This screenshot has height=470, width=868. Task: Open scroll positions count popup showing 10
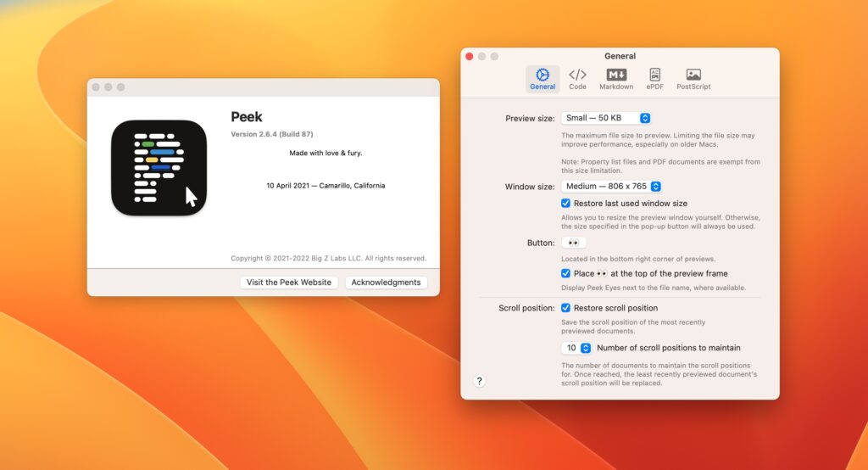point(576,348)
